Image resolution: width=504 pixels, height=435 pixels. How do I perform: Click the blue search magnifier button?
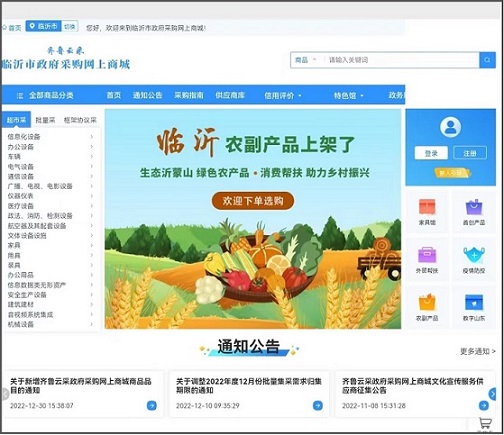click(x=487, y=60)
